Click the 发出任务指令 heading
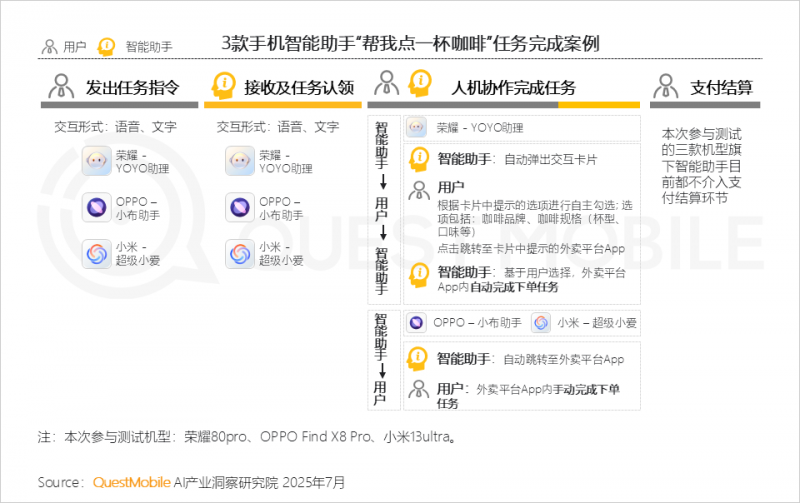This screenshot has height=503, width=800. (133, 87)
